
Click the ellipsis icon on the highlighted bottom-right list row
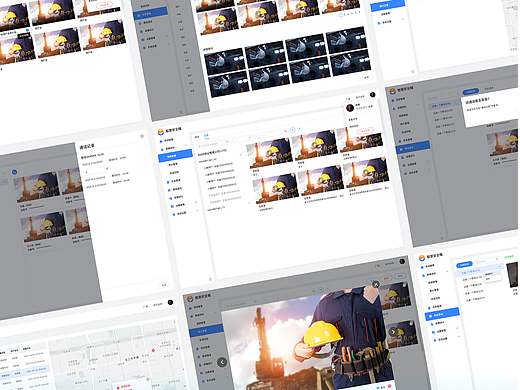(x=499, y=266)
